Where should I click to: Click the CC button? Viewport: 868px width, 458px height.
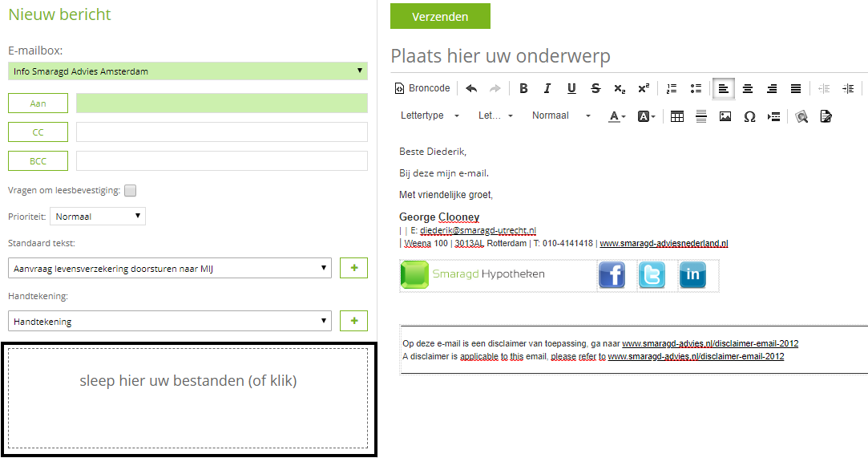point(38,132)
